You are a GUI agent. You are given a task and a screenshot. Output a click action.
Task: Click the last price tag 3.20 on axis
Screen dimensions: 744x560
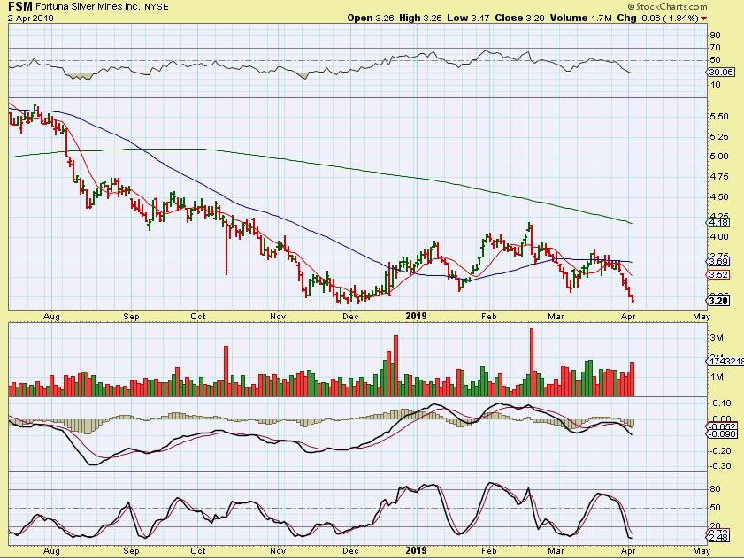(718, 301)
